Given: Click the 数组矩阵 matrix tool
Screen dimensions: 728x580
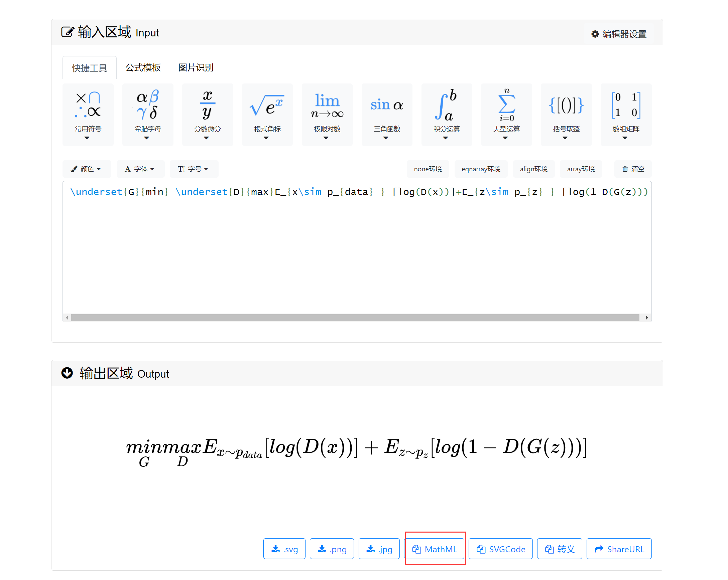Looking at the screenshot, I should (626, 115).
